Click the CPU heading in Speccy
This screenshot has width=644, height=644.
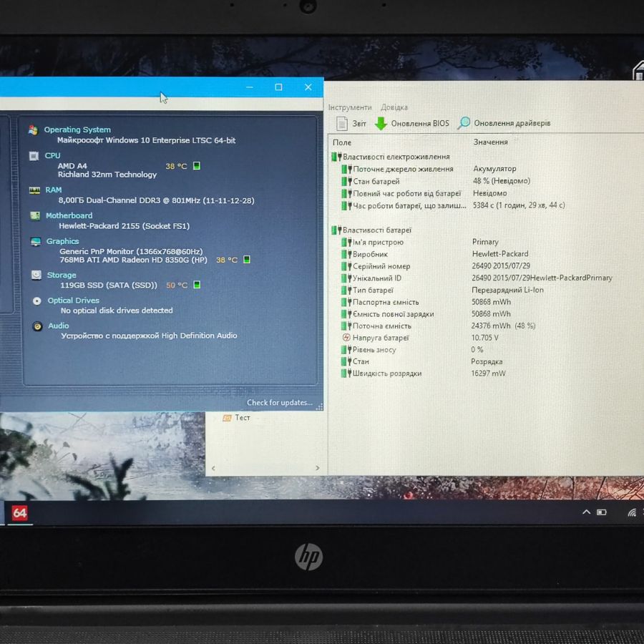pyautogui.click(x=52, y=156)
